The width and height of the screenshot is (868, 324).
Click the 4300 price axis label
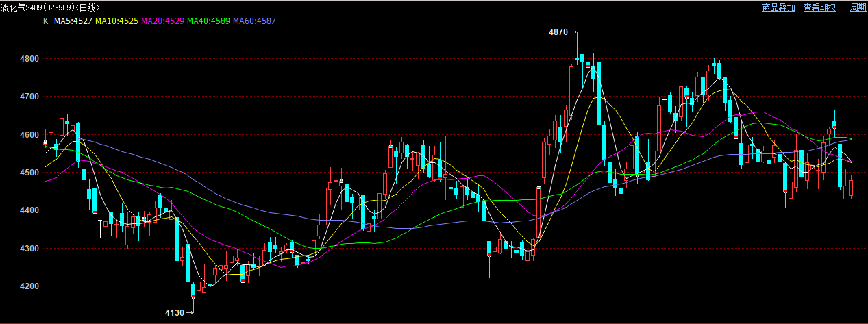coord(29,248)
